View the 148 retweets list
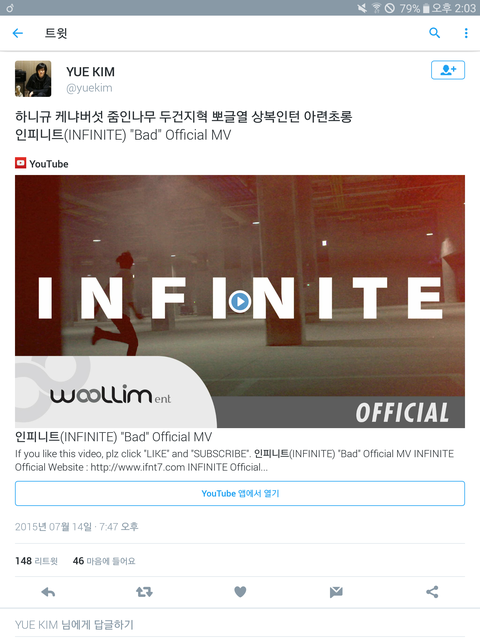Screen dimensions: 480x640 [36, 561]
